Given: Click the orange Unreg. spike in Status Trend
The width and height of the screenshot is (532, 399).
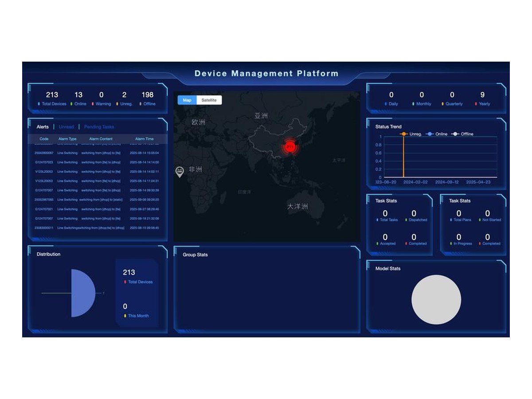Looking at the screenshot, I should pos(403,157).
